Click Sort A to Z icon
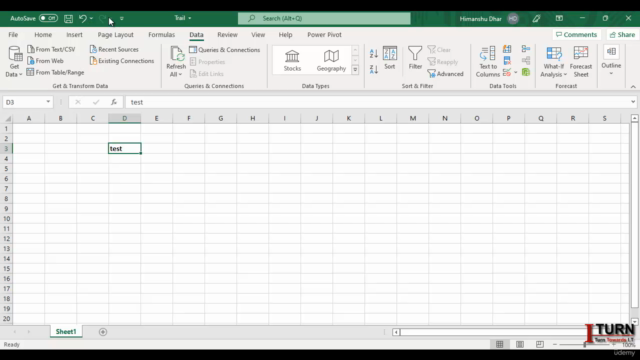Viewport: 640px width, 360px height. [x=373, y=53]
